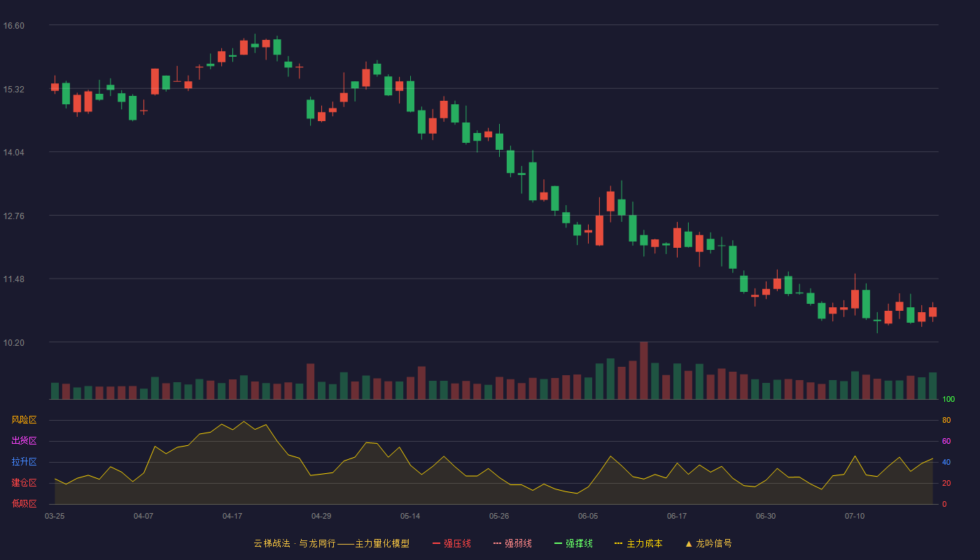Click the 07-10 date axis marker
980x560 pixels.
coord(855,516)
